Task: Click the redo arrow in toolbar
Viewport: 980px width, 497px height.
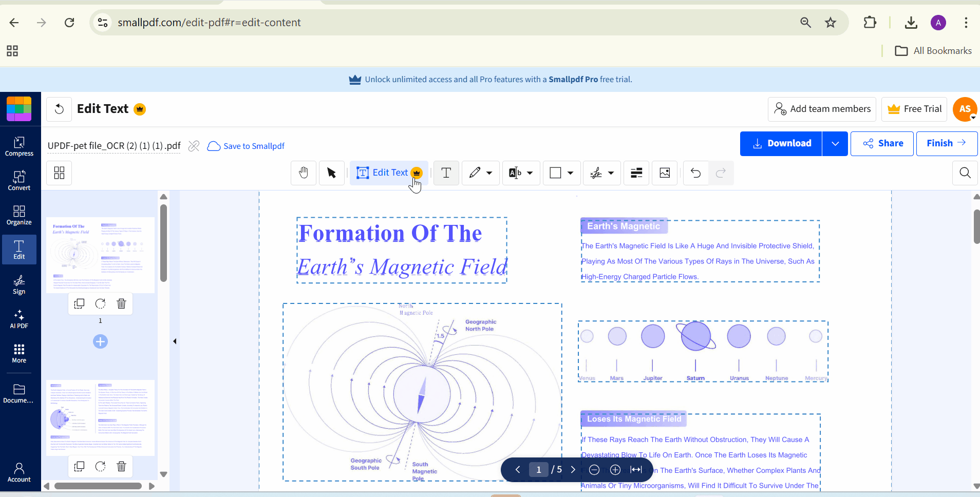Action: 721,173
